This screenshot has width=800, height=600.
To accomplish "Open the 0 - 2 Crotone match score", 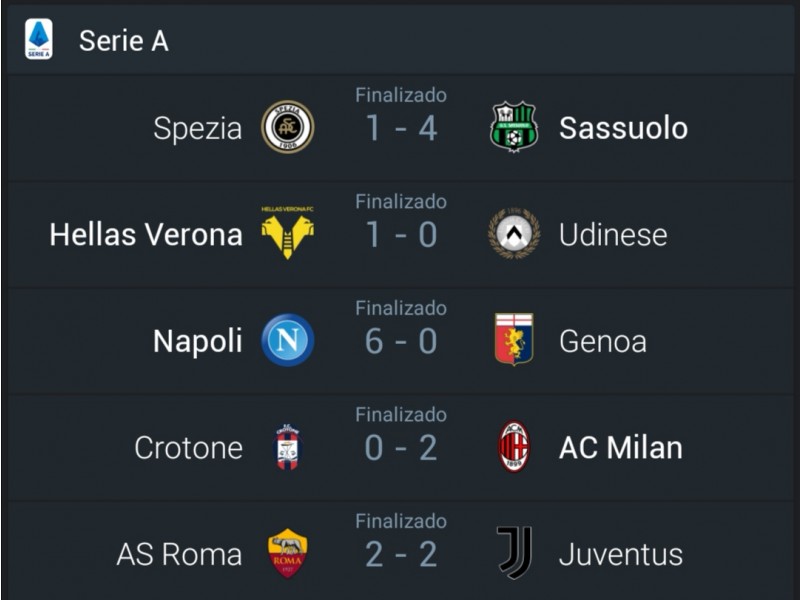I will click(402, 448).
